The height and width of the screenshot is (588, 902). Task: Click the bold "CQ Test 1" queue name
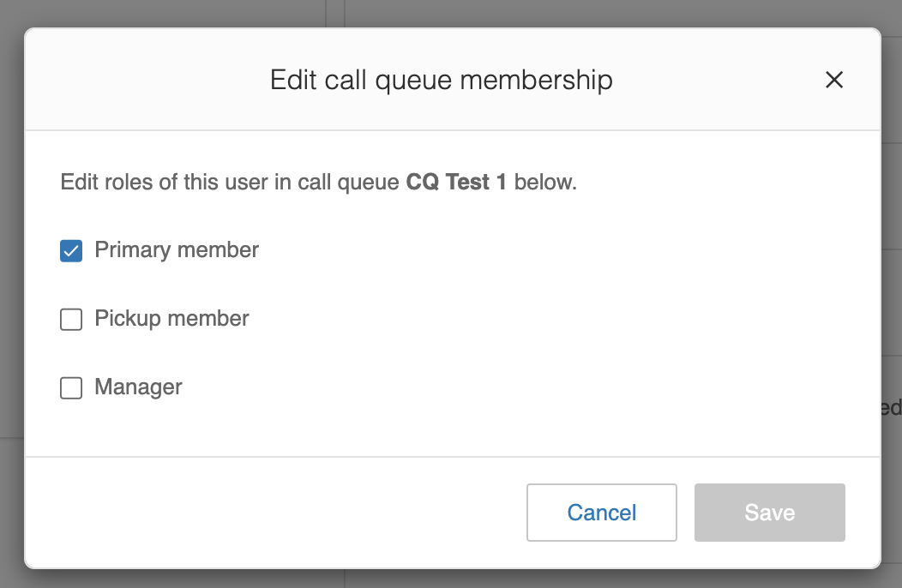click(455, 183)
